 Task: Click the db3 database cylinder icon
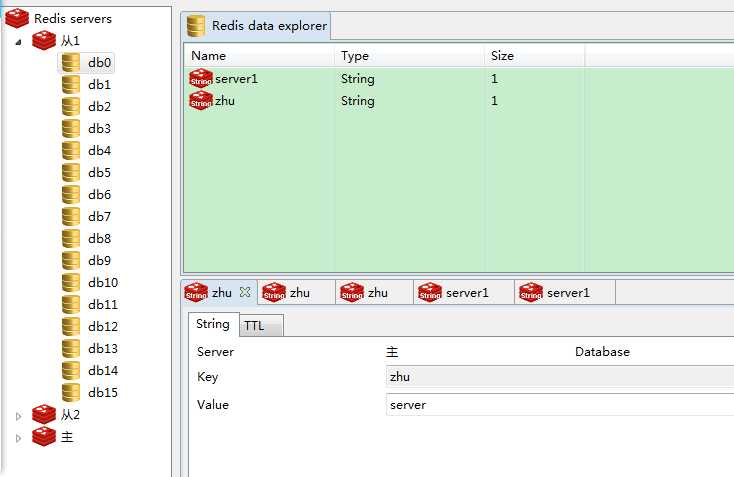click(71, 128)
